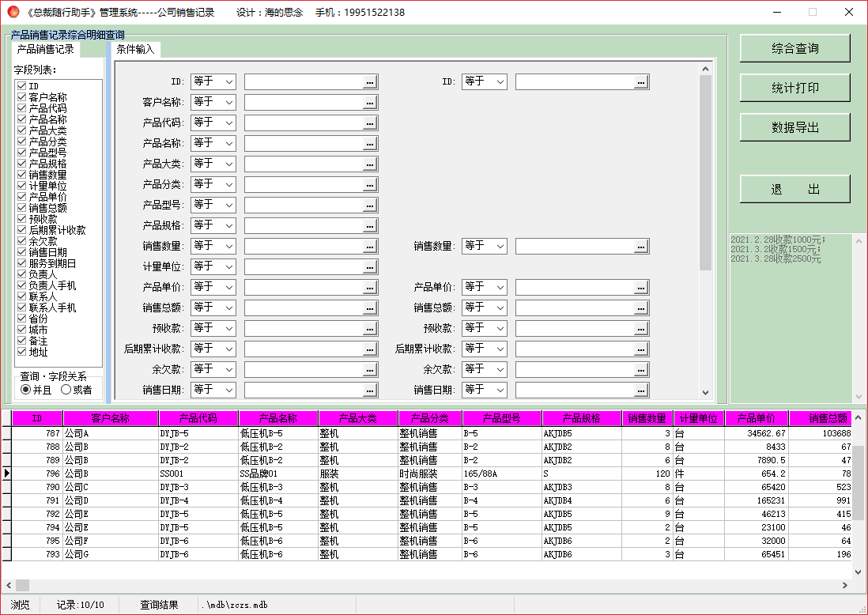Click ellipsis button beside right ID field
Viewport: 868px width, 615px height.
[x=641, y=82]
